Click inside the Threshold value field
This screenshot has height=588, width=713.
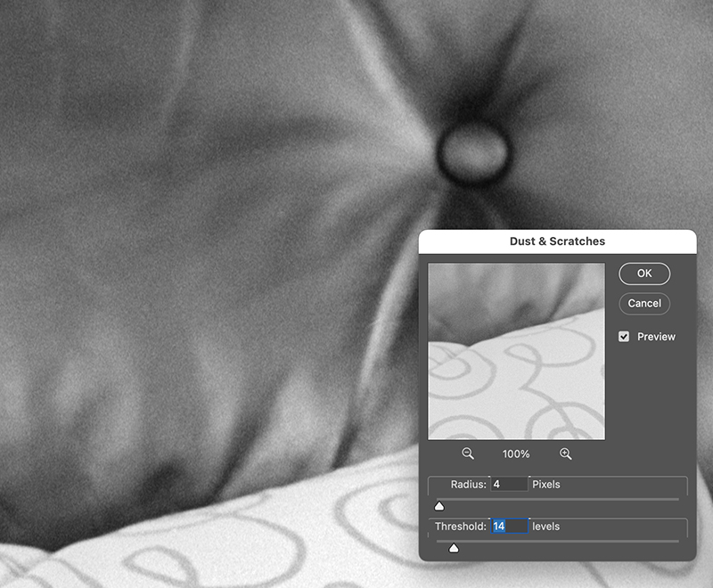[x=510, y=527]
